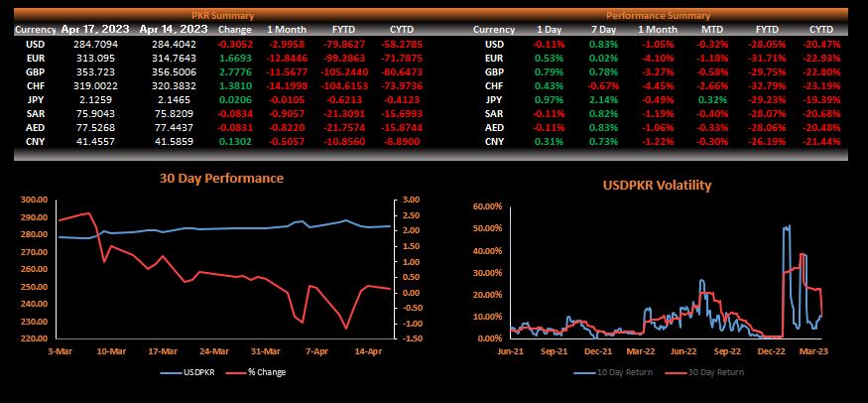Screen dimensions: 868x403
Task: Select SAR row label in PKR Summary
Action: point(35,113)
